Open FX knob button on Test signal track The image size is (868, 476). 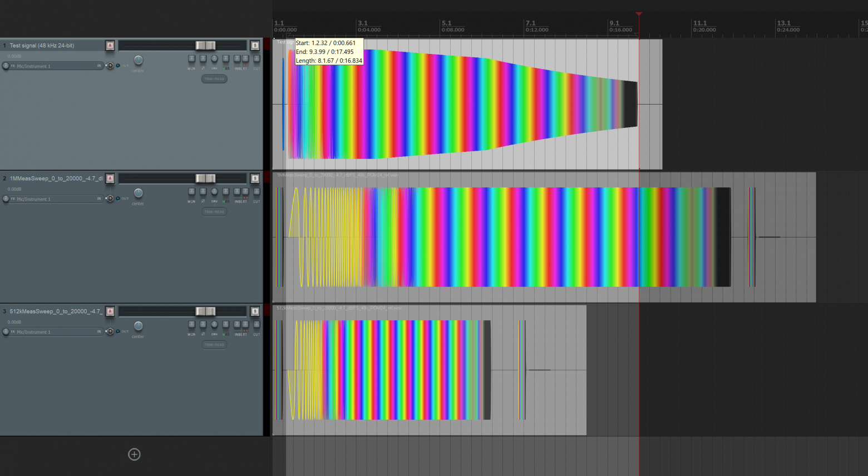coord(6,66)
